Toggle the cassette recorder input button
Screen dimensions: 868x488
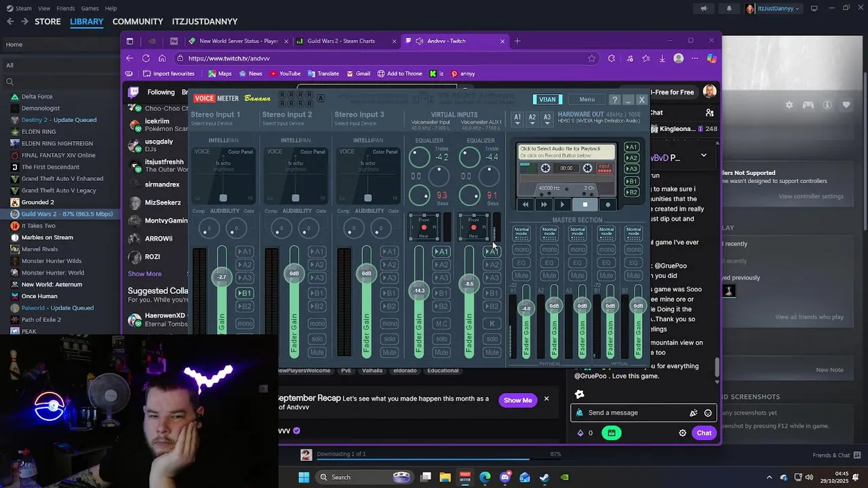coord(604,168)
